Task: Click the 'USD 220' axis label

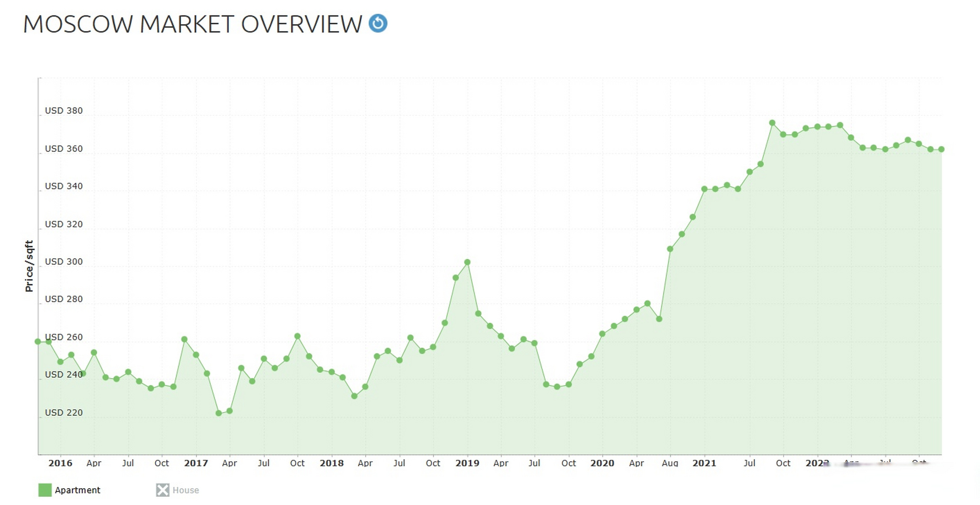Action: [64, 413]
